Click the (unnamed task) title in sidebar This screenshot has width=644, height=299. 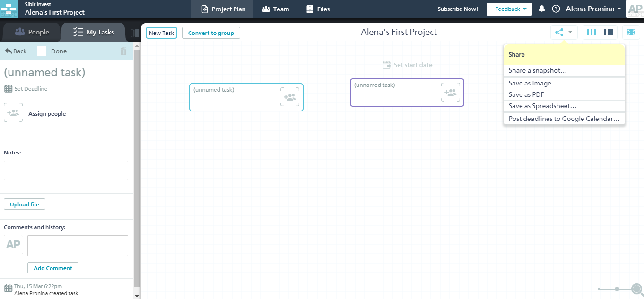click(x=44, y=72)
